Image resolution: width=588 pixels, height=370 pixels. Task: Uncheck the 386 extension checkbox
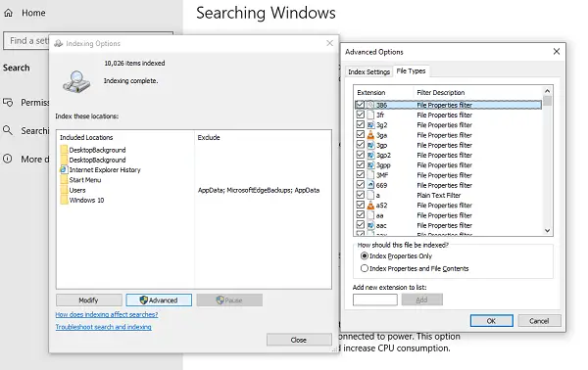pyautogui.click(x=361, y=105)
